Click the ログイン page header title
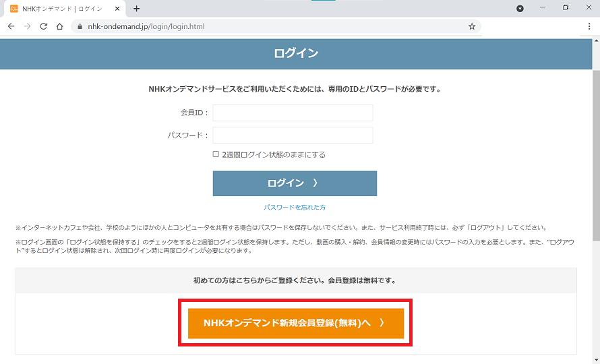This screenshot has width=600, height=364. pos(296,53)
